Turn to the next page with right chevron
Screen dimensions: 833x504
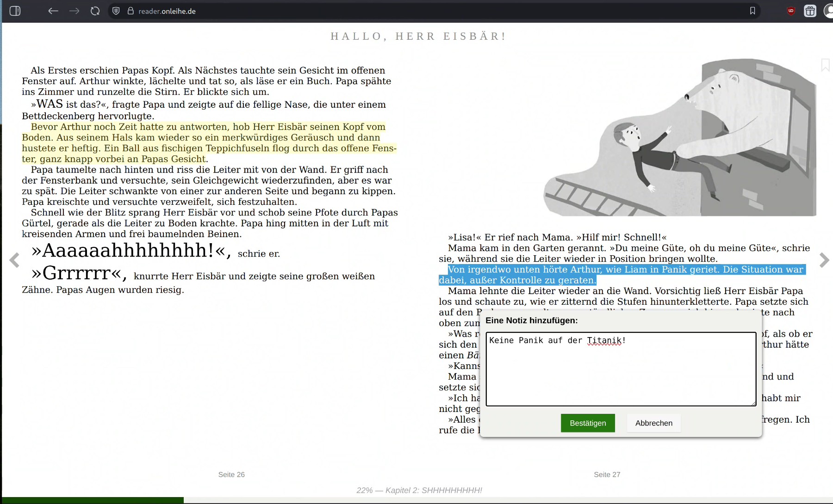[x=824, y=260]
